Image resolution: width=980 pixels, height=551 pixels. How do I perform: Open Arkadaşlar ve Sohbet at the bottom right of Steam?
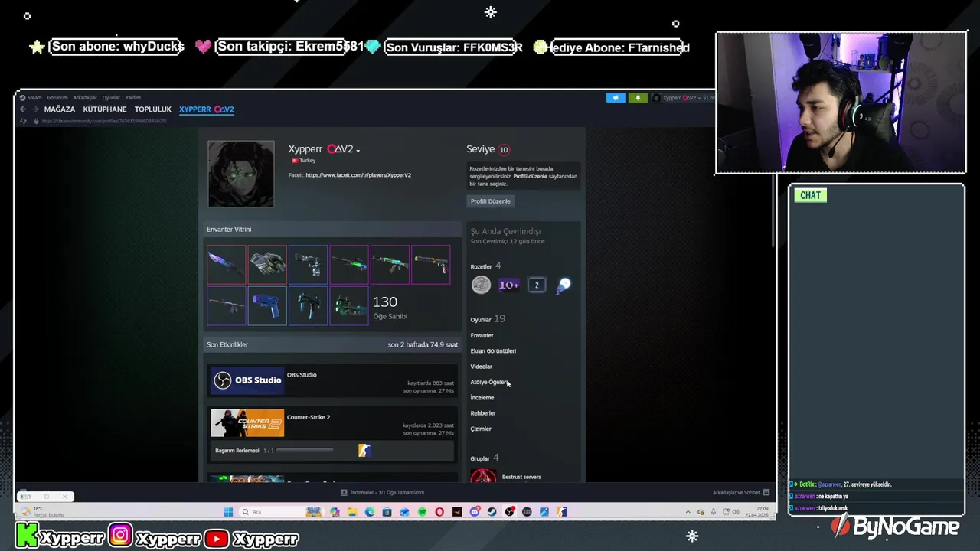pos(741,493)
